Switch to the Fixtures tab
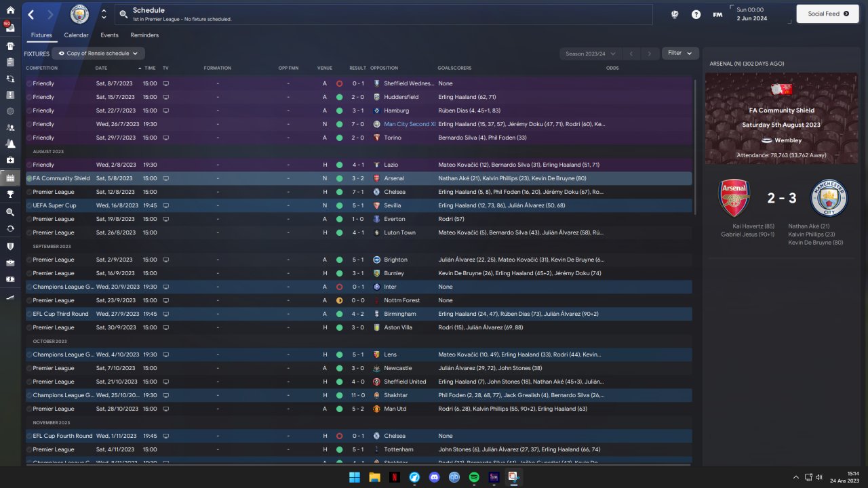Viewport: 868px width, 488px height. [x=41, y=35]
